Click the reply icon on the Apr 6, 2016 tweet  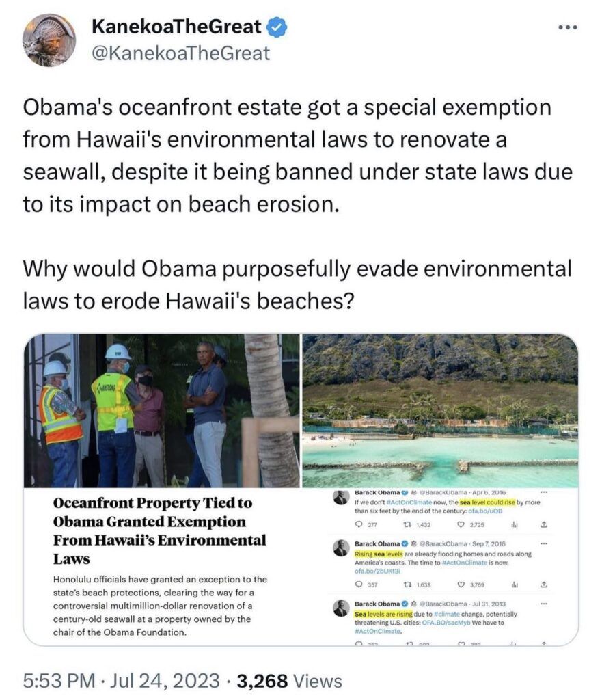tap(359, 525)
